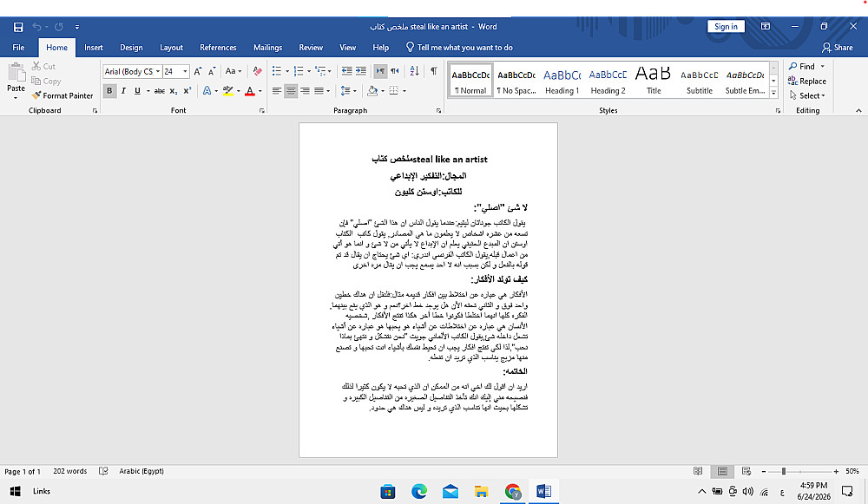The width and height of the screenshot is (868, 504).
Task: Click the Clear All Formatting icon
Action: (x=258, y=71)
